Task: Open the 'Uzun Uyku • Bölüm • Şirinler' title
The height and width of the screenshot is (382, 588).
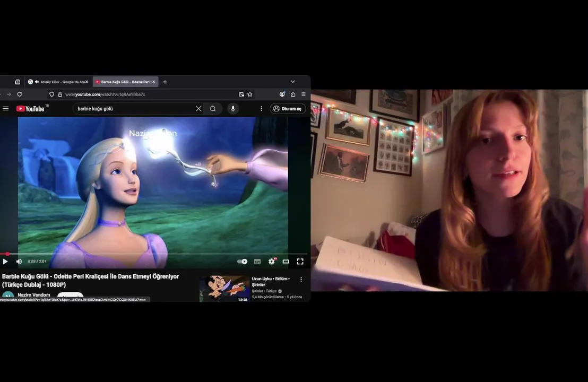Action: [271, 282]
